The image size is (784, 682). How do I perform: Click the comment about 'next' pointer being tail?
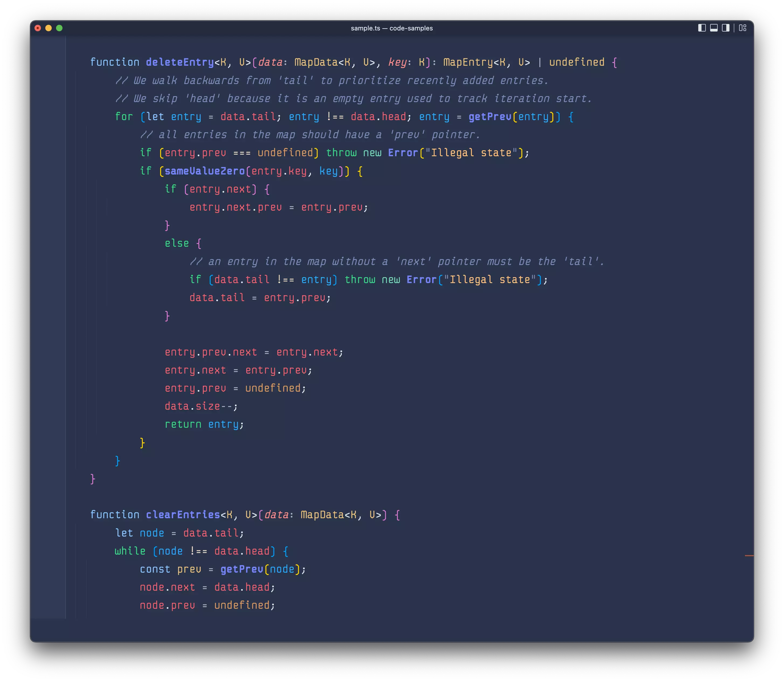[397, 262]
